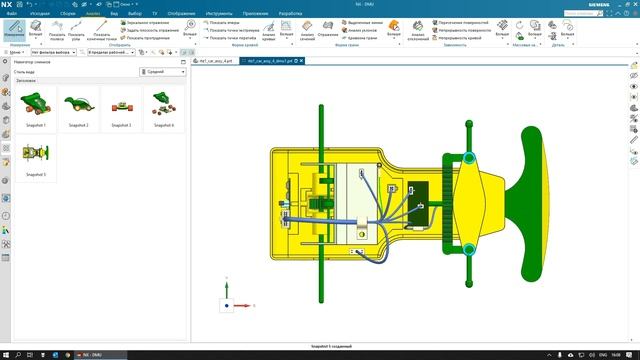Switch to the Отображение ribbon tab

(x=181, y=13)
